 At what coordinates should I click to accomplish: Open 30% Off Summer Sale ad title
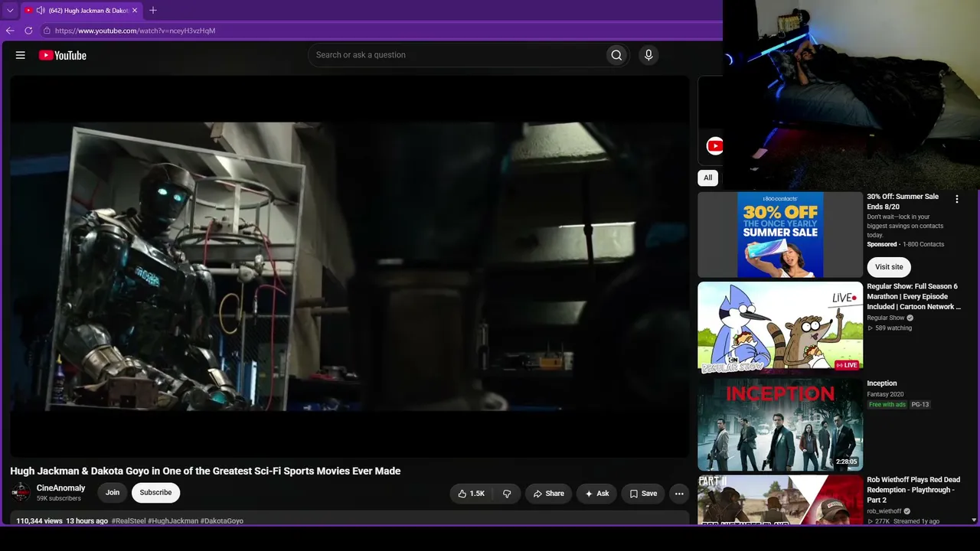click(903, 201)
